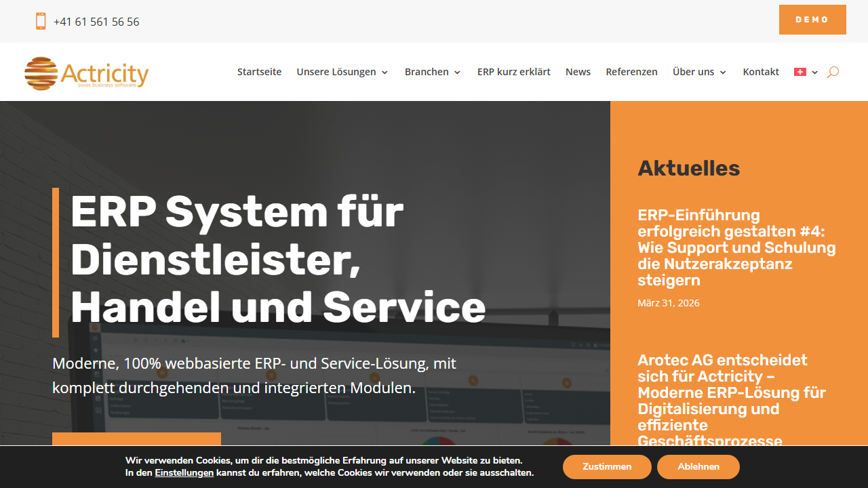Expand Branchen submenu chevron
This screenshot has width=868, height=488.
457,73
